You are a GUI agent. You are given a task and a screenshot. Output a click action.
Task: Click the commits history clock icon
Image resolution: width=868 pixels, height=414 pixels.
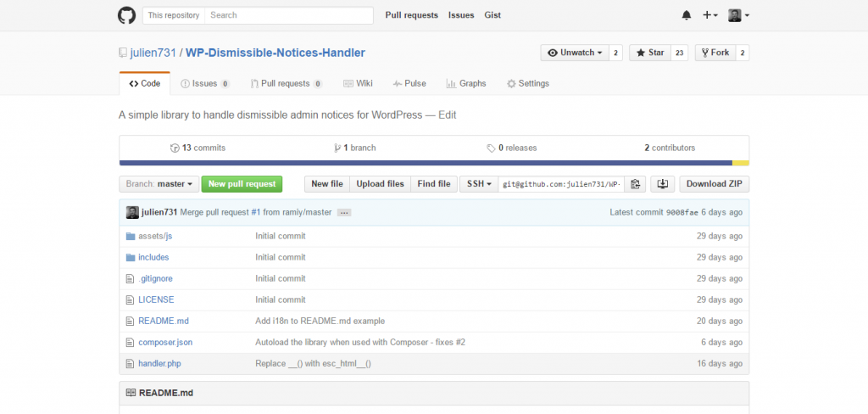pyautogui.click(x=175, y=148)
